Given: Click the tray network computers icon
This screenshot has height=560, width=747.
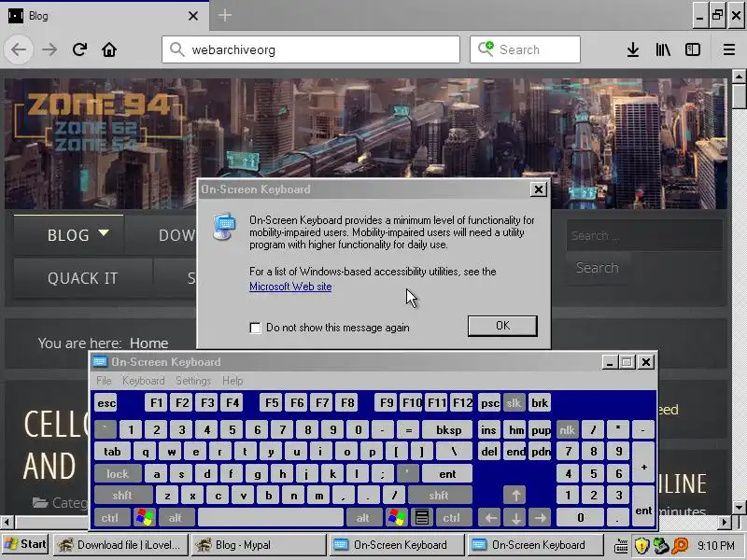Looking at the screenshot, I should [x=660, y=545].
